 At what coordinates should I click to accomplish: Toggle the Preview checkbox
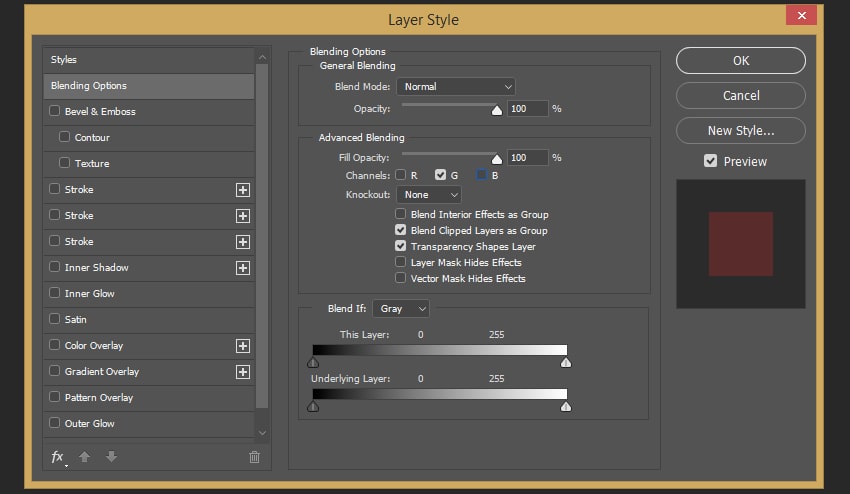tap(710, 161)
